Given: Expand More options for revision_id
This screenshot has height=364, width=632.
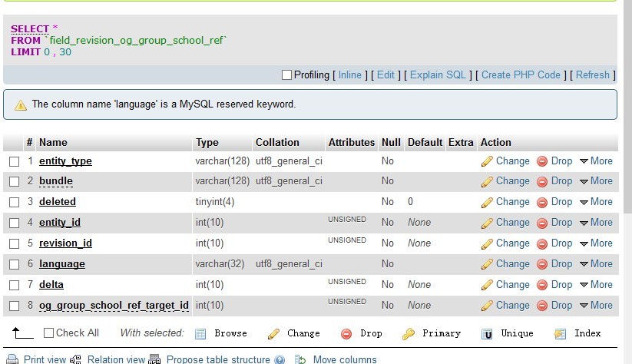Looking at the screenshot, I should 596,243.
